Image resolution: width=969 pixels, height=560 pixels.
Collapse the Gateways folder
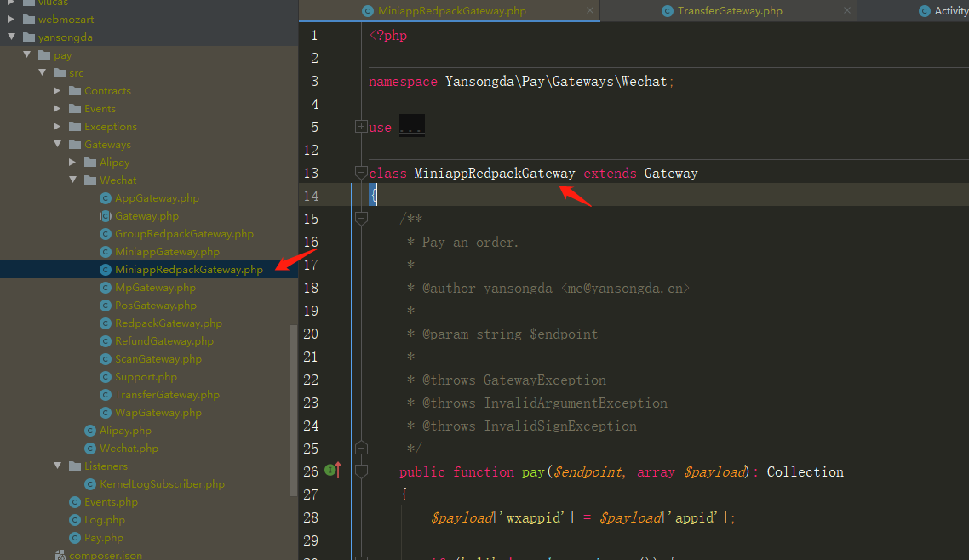[x=57, y=145]
